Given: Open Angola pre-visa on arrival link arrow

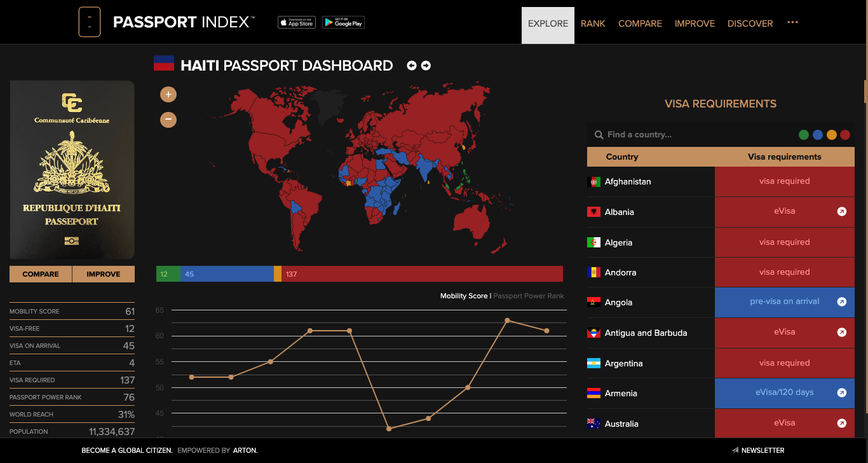Looking at the screenshot, I should [x=842, y=302].
